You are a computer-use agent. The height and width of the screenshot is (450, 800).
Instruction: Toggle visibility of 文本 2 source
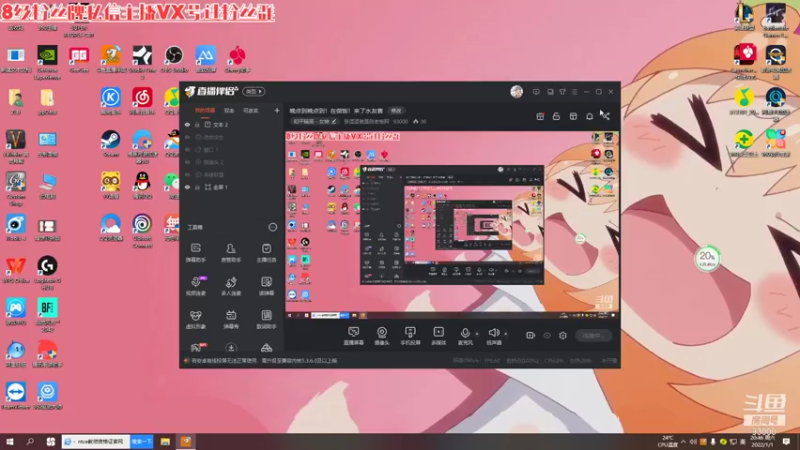[187, 124]
